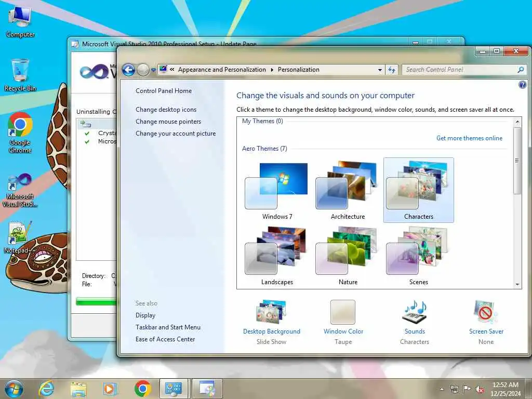Viewport: 532px width, 399px height.
Task: Click Get more themes online
Action: point(469,138)
